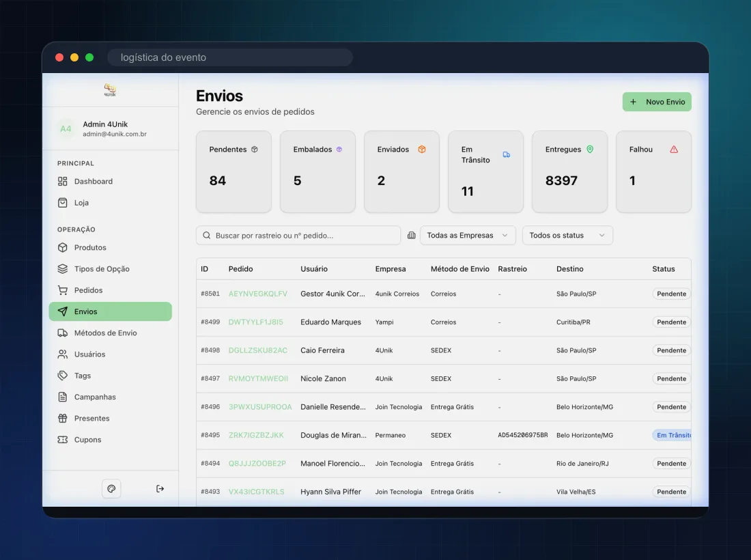Click the Tags label icon
Image resolution: width=751 pixels, height=560 pixels.
click(63, 376)
